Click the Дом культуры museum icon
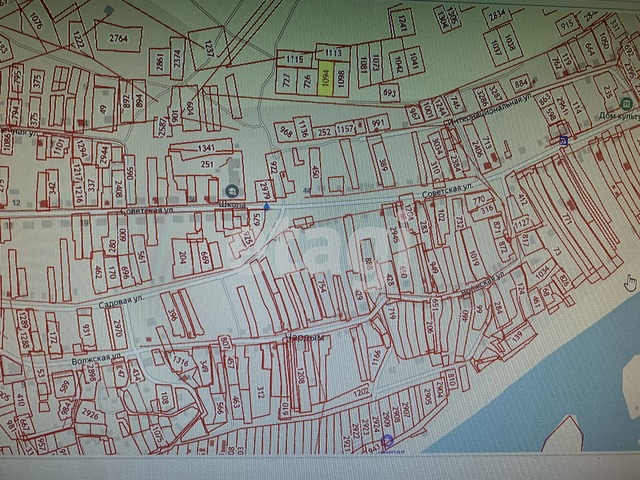This screenshot has width=640, height=480. coord(626,102)
